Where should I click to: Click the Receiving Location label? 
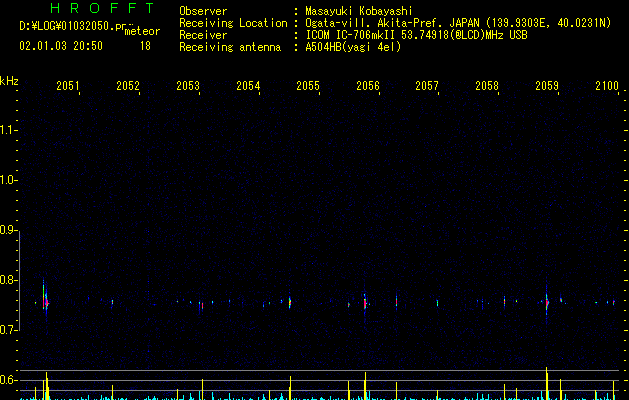233,23
